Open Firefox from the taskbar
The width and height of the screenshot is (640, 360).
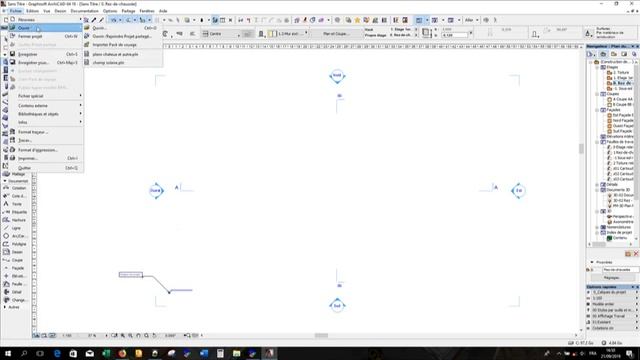click(122, 353)
